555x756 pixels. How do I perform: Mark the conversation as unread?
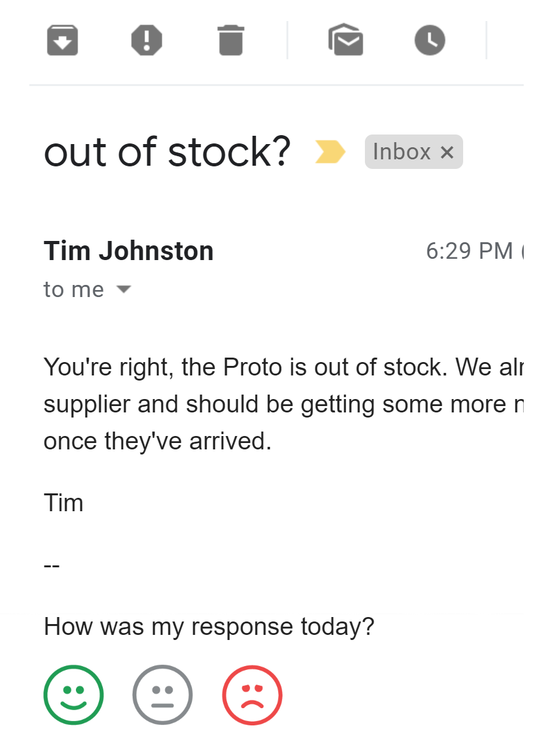346,40
